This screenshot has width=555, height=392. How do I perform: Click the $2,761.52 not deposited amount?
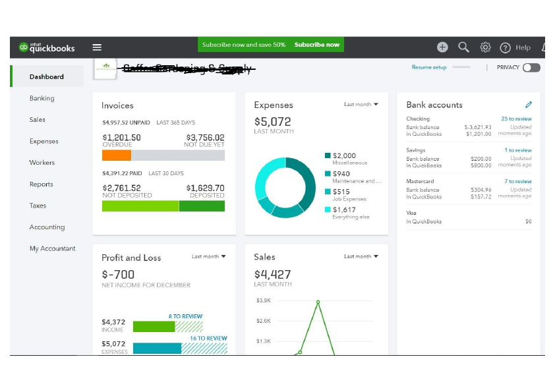pyautogui.click(x=121, y=188)
